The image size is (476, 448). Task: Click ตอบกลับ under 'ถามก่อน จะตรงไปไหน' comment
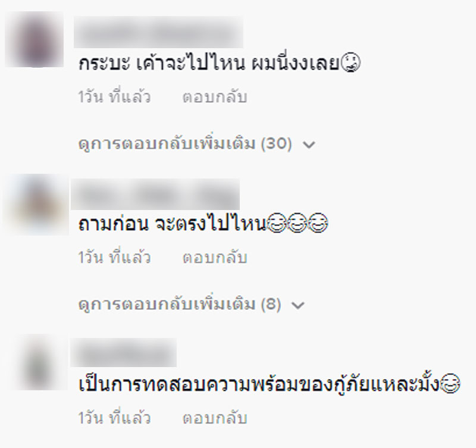pyautogui.click(x=215, y=258)
